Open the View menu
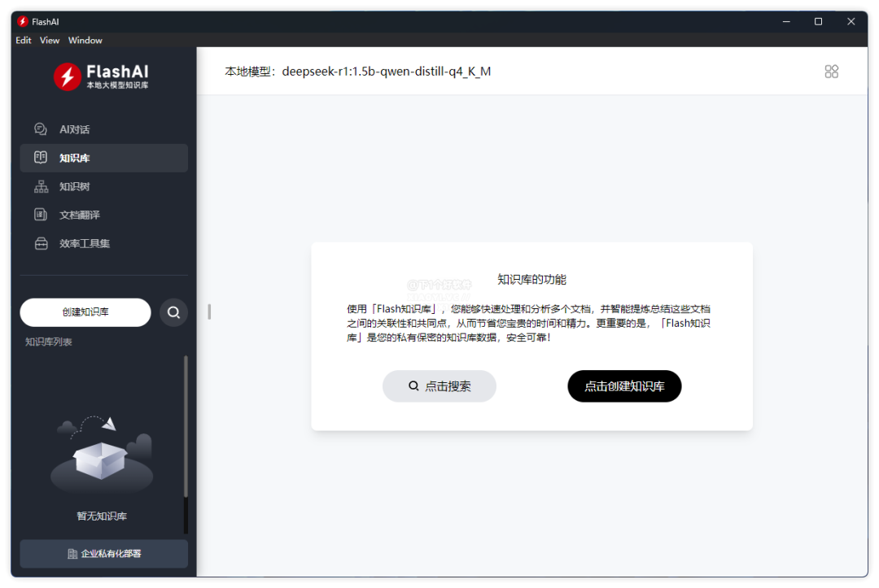879x588 pixels. [50, 41]
